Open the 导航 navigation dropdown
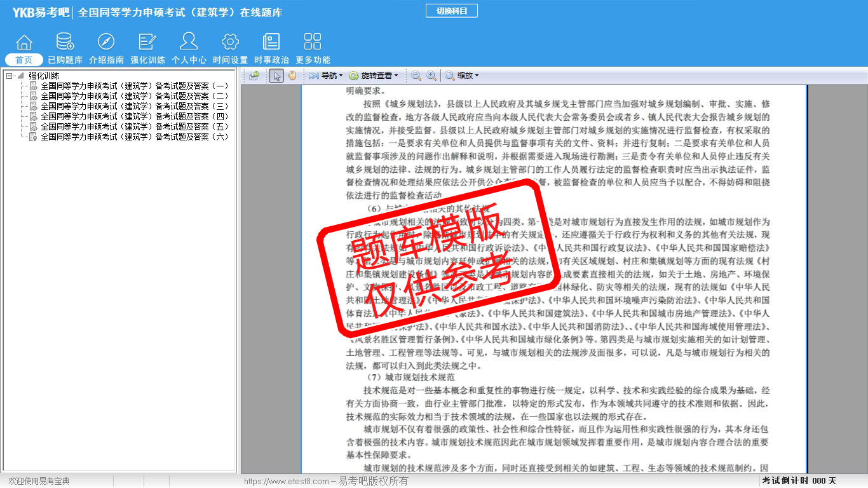 [x=326, y=76]
